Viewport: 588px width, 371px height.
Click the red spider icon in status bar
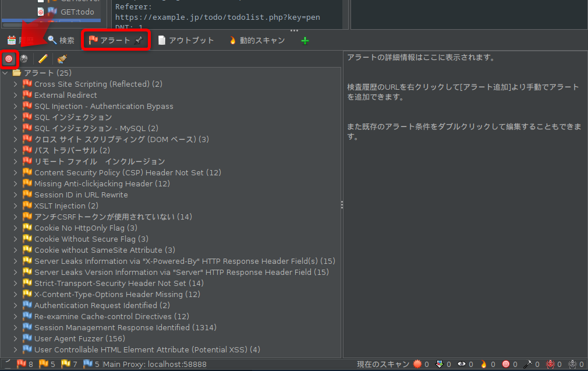point(550,364)
